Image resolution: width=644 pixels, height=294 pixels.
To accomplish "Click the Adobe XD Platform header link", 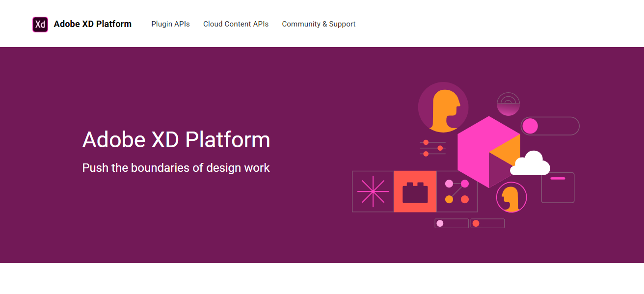I will (93, 24).
